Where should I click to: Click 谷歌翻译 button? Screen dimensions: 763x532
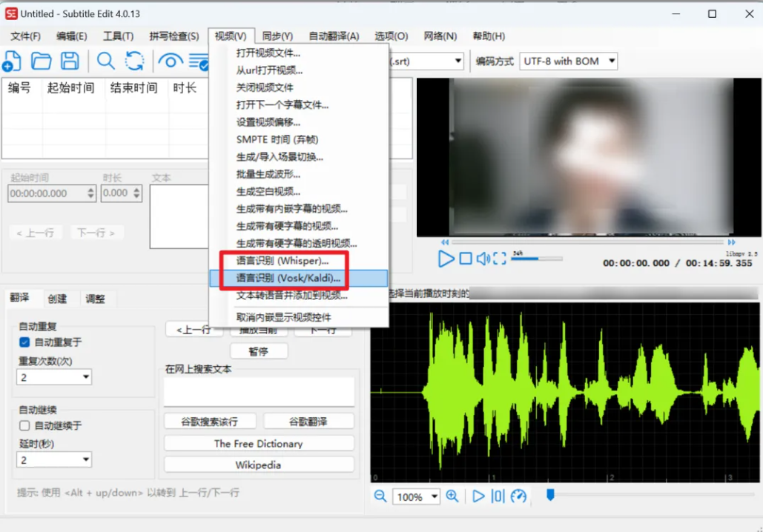(x=308, y=422)
